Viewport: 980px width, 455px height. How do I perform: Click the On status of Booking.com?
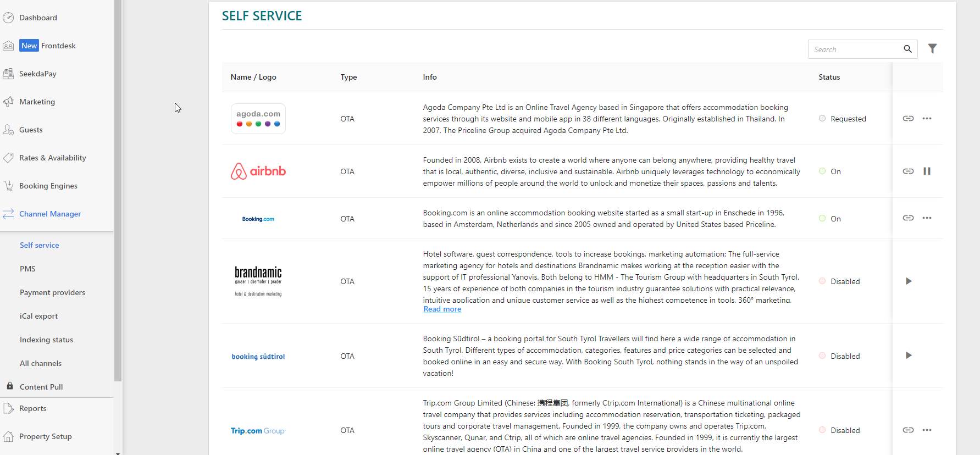coord(830,219)
